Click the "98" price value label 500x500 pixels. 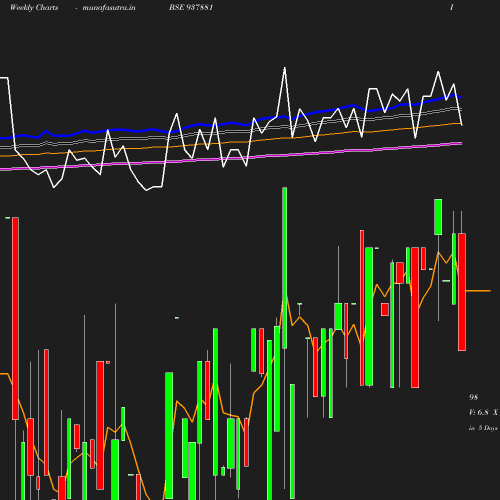coord(473,397)
